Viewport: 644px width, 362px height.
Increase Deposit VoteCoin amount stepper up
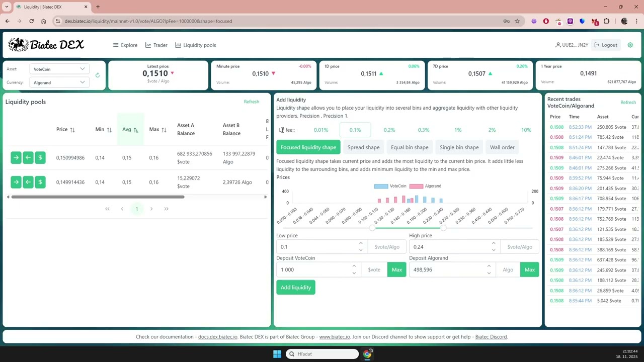click(x=354, y=266)
